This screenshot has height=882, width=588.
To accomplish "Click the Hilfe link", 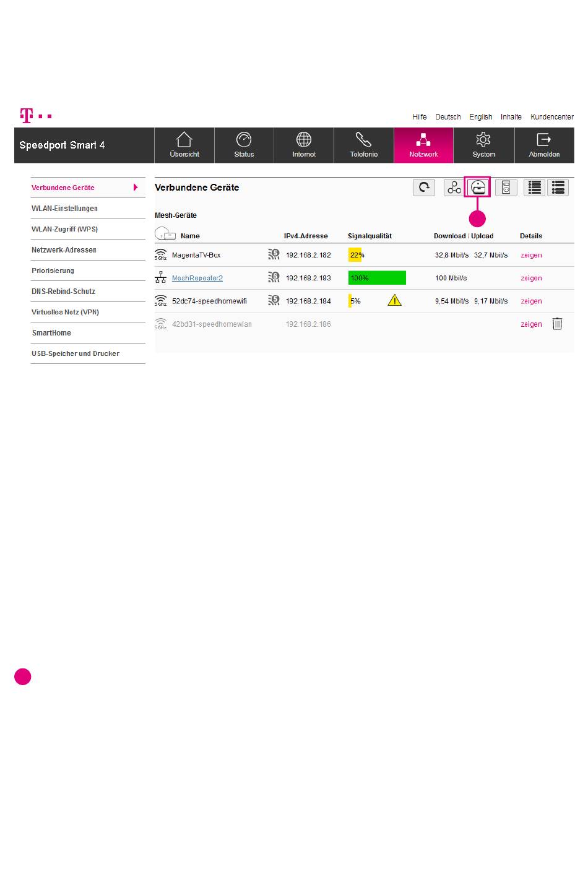I will (x=420, y=116).
